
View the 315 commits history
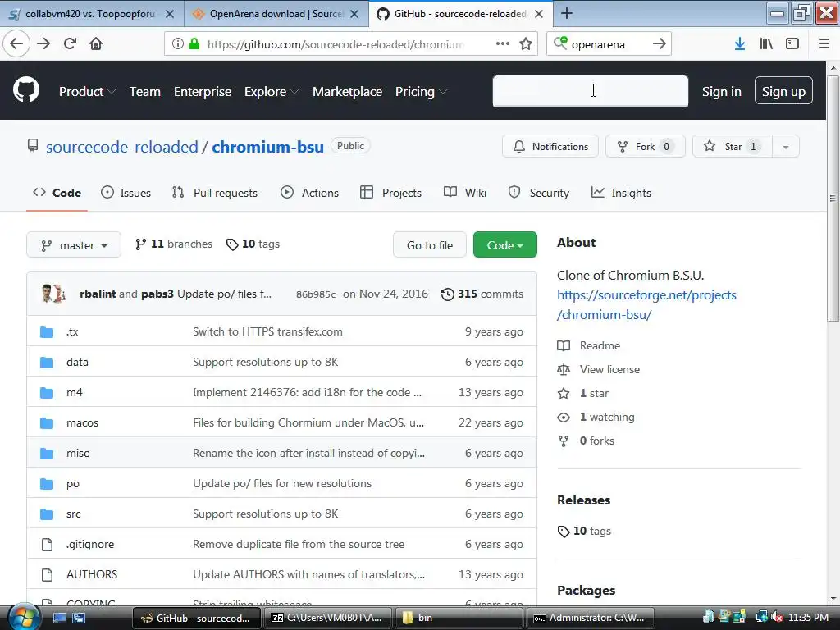[482, 294]
